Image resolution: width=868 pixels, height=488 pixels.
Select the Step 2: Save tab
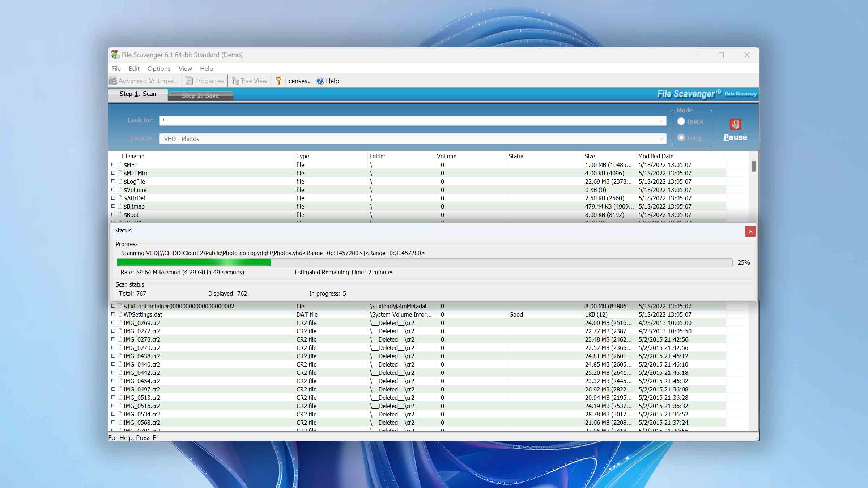click(200, 96)
